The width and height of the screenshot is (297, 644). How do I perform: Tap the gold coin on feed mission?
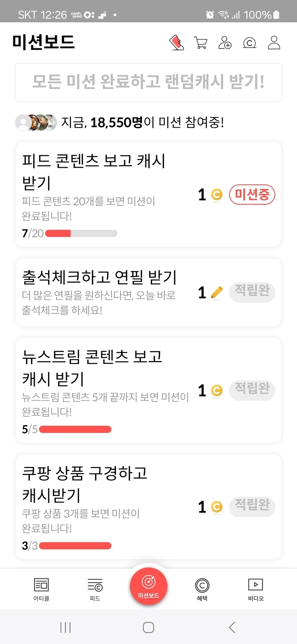click(x=216, y=195)
